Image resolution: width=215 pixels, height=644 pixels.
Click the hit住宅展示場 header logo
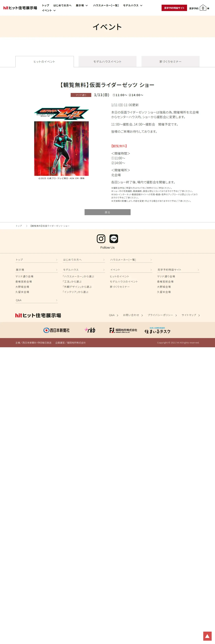pyautogui.click(x=20, y=8)
